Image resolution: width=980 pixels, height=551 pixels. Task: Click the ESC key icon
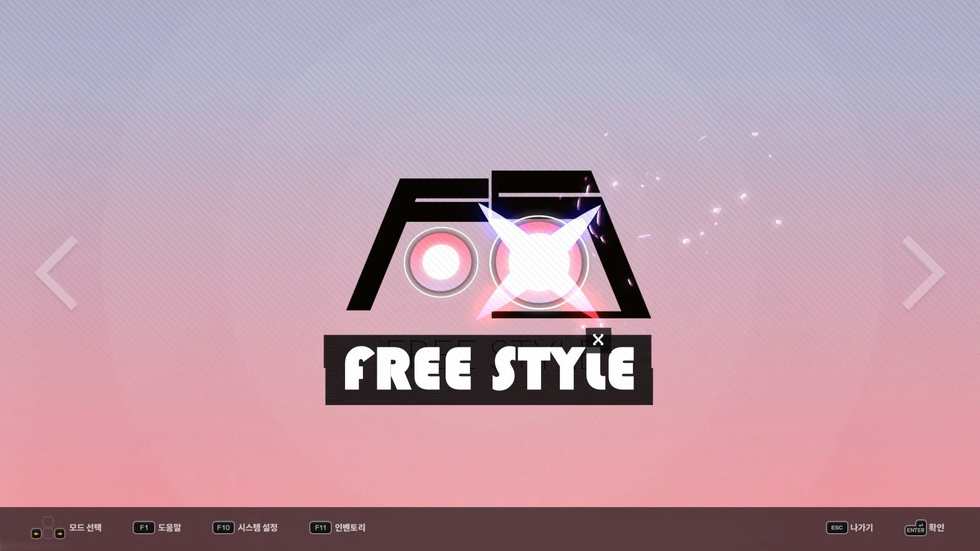(837, 528)
